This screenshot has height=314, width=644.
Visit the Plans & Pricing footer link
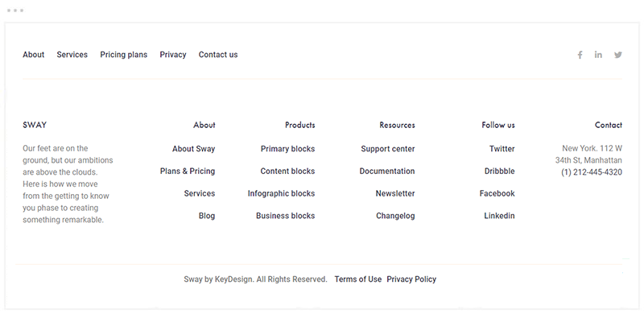point(188,171)
